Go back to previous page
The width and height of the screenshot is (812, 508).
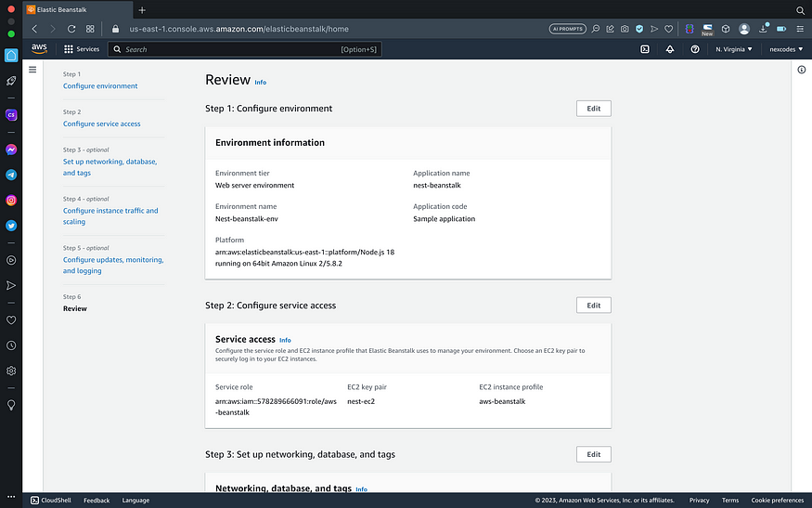pos(34,29)
